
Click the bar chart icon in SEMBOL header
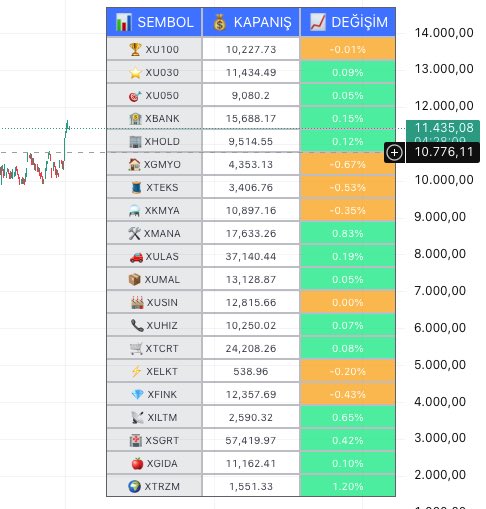tap(124, 22)
